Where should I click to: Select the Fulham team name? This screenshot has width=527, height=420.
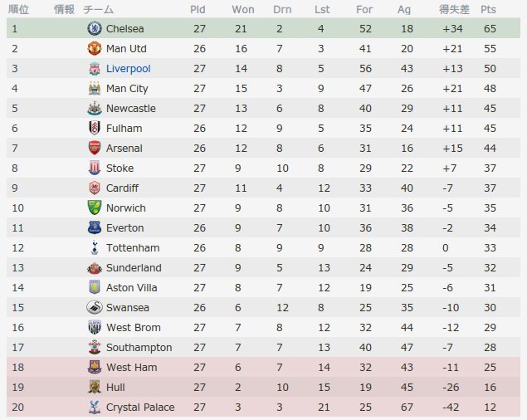coord(124,128)
